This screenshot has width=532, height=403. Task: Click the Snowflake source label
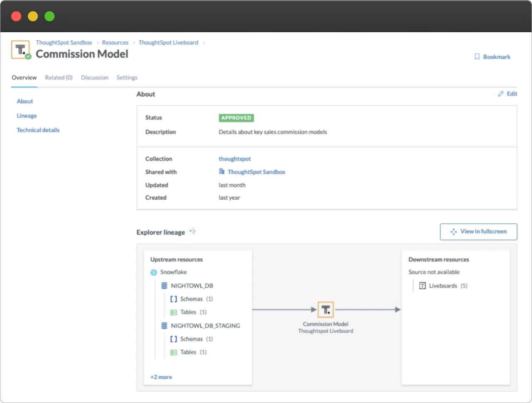(x=173, y=272)
